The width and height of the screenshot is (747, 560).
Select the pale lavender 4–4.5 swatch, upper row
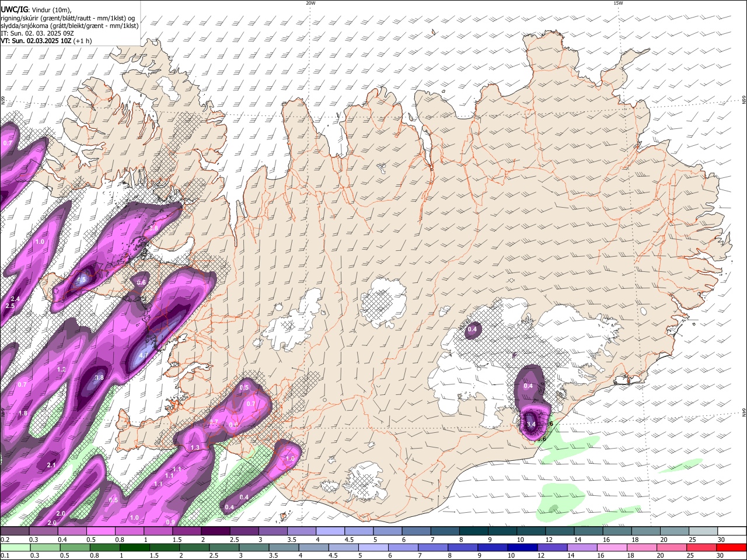tap(330, 531)
